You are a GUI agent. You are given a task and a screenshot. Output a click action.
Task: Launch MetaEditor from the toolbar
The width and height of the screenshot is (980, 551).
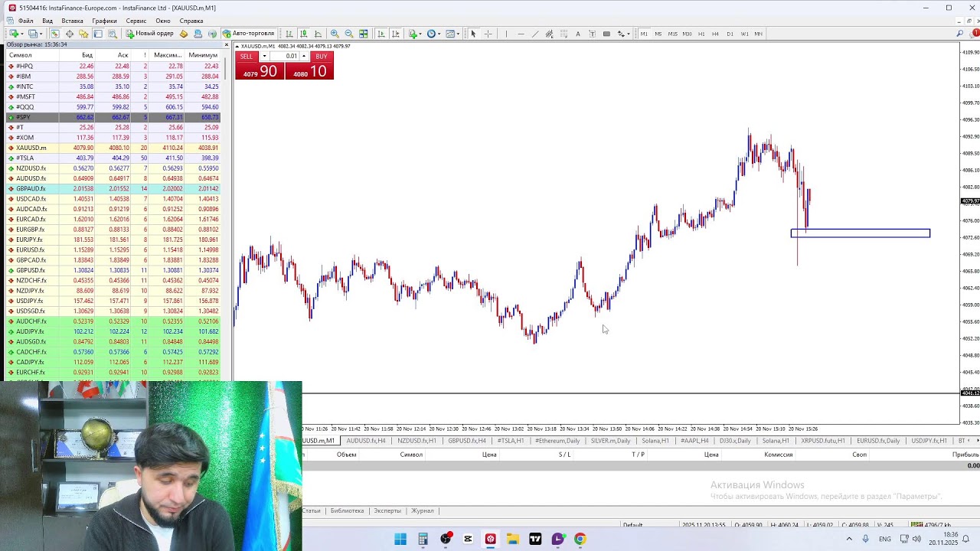click(x=184, y=34)
